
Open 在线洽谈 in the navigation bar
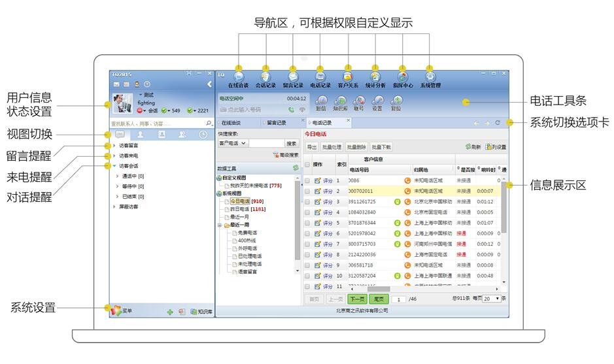point(238,79)
